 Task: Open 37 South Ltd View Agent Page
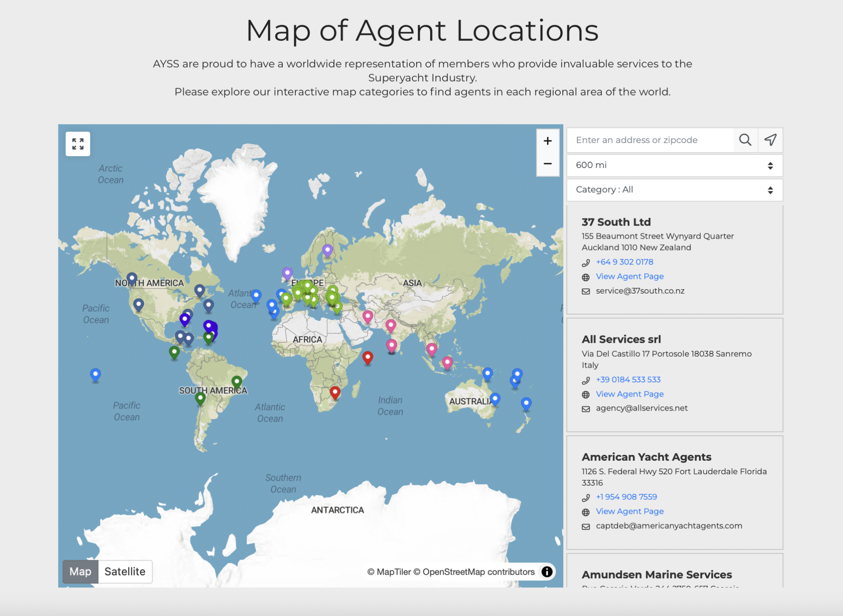click(629, 276)
